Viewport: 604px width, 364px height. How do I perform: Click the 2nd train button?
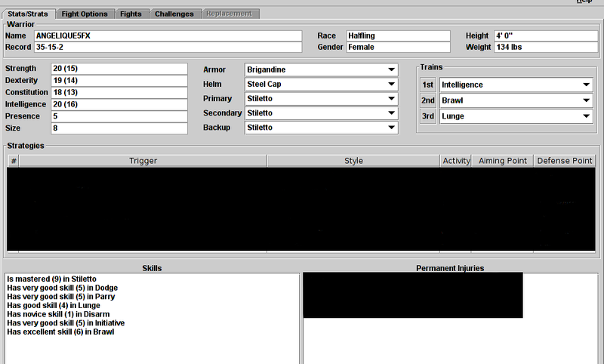428,100
